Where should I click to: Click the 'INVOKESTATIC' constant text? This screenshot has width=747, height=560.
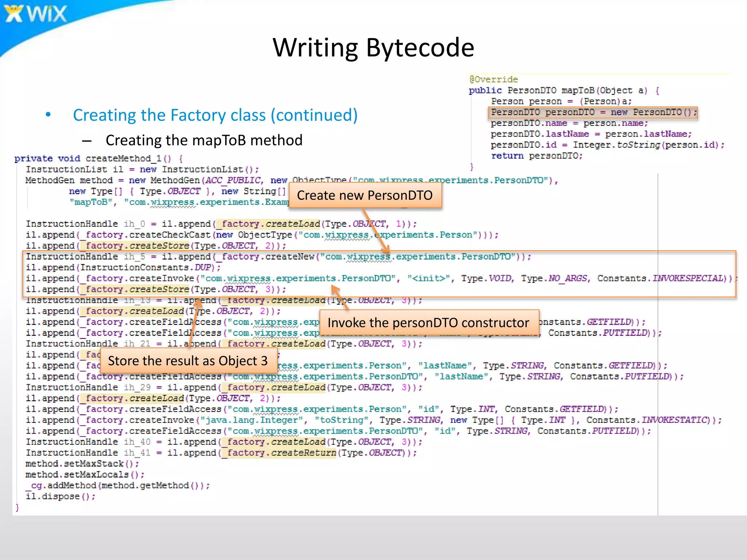tap(674, 420)
